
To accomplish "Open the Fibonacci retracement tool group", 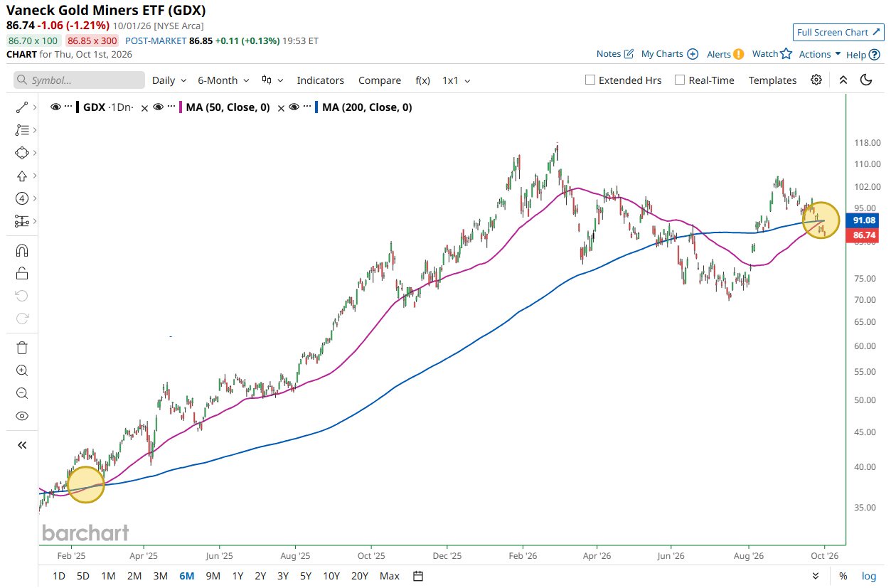I will [21, 130].
